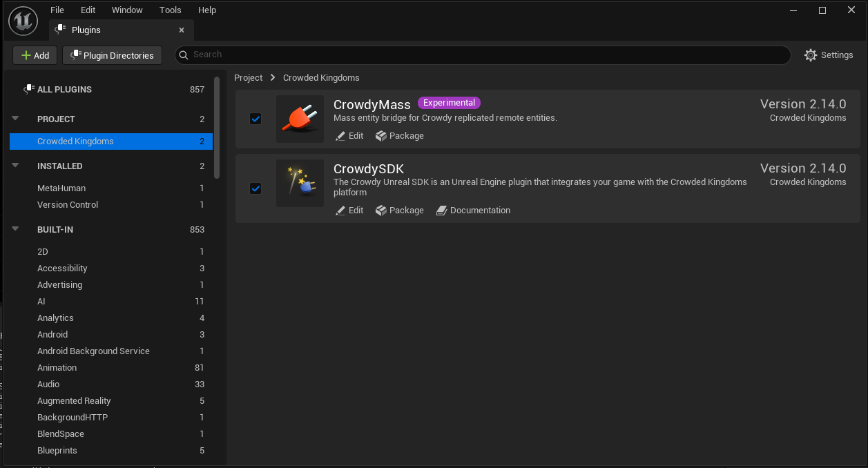868x468 pixels.
Task: Select the Advertising category
Action: [x=111, y=284]
